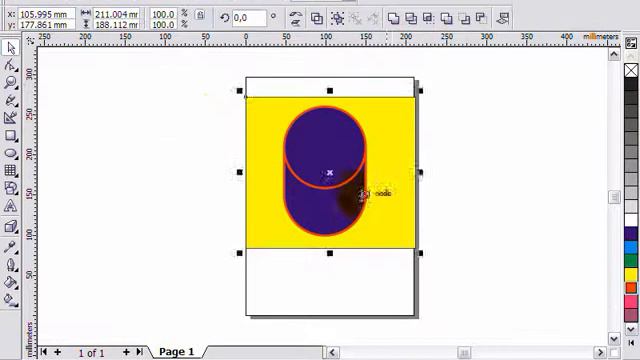Add a page after with plus button
The height and width of the screenshot is (360, 640).
tap(126, 352)
